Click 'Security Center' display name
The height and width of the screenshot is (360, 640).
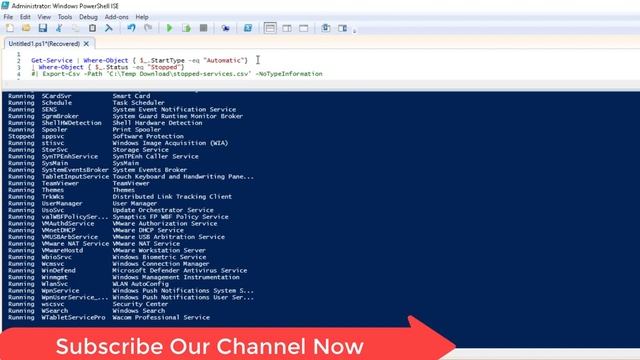140,304
